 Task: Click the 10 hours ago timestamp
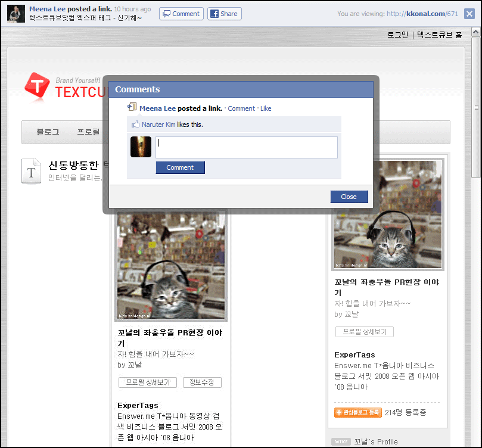tap(132, 9)
